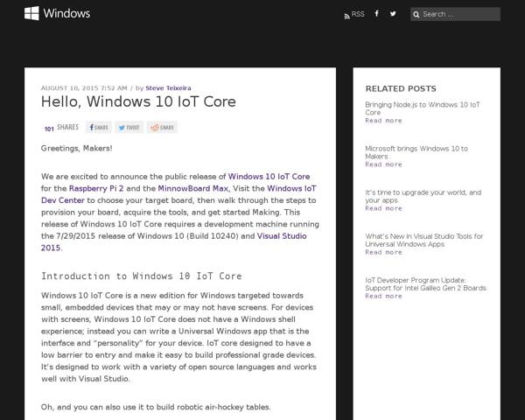The height and width of the screenshot is (420, 525).
Task: Open 'Bringing Node.js to Windows 10 IoT Core' post
Action: point(423,108)
